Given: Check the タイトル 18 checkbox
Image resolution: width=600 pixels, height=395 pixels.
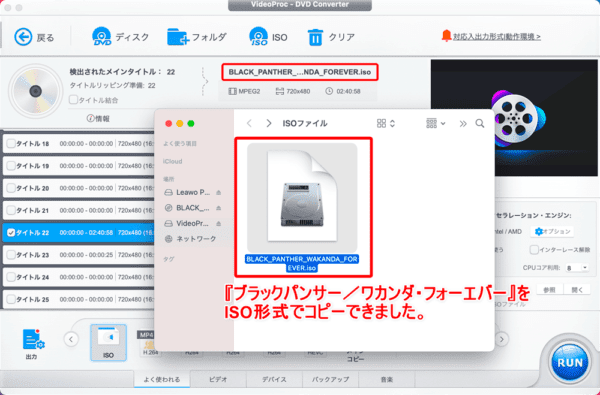Looking at the screenshot, I should 11,144.
